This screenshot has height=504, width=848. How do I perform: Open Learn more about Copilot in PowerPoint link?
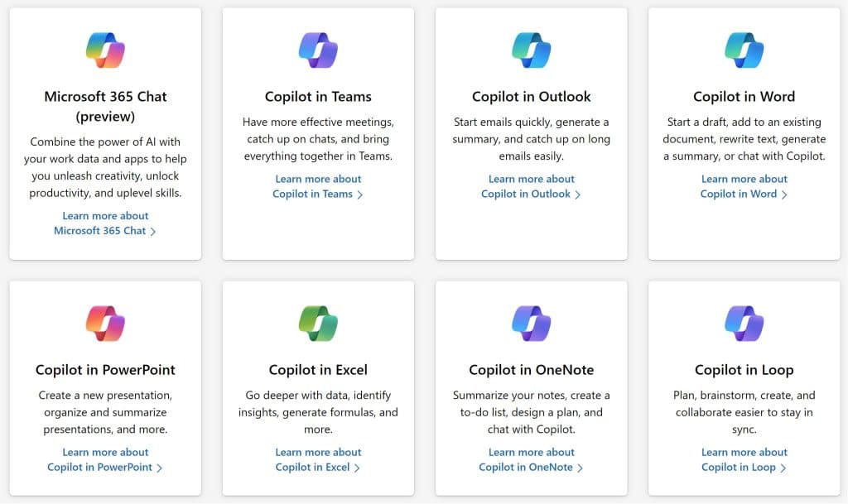pyautogui.click(x=105, y=459)
